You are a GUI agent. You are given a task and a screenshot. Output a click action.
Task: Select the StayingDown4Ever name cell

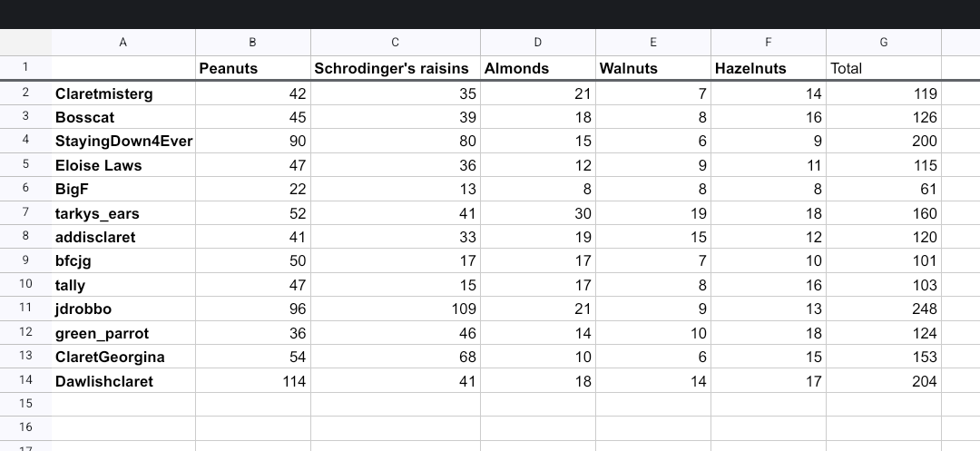tap(123, 141)
